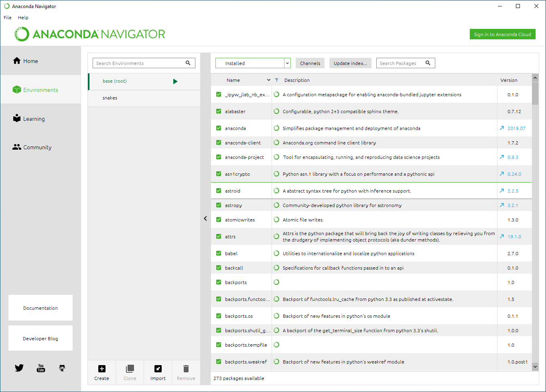The width and height of the screenshot is (546, 392).
Task: Click the package list scrollbar down arrow
Action: (x=535, y=366)
